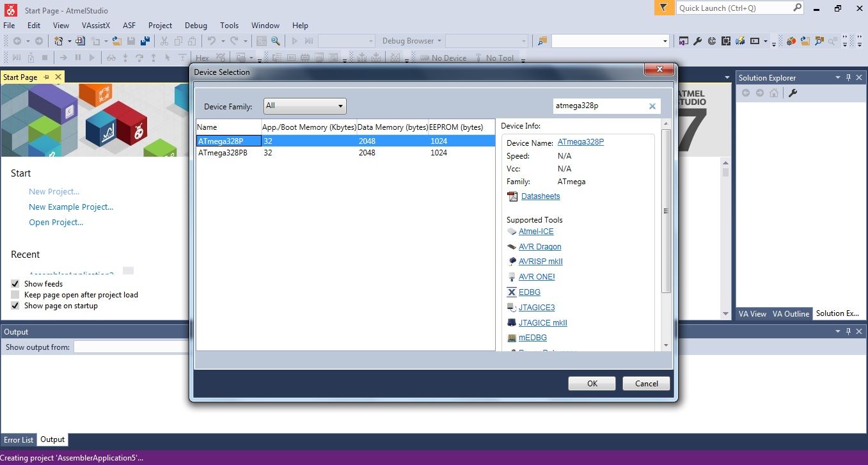868x465 pixels.
Task: Click the Datasheets icon in Device Info
Action: [512, 196]
